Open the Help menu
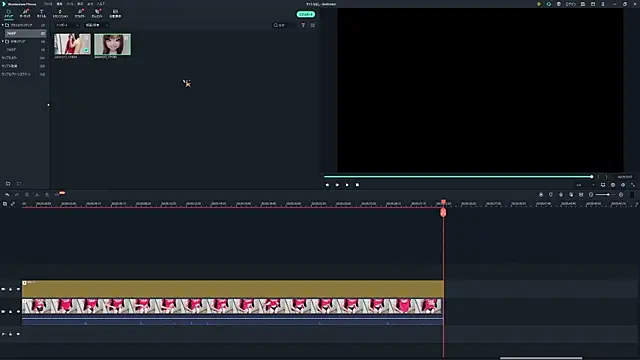The width and height of the screenshot is (640, 360). tap(101, 4)
